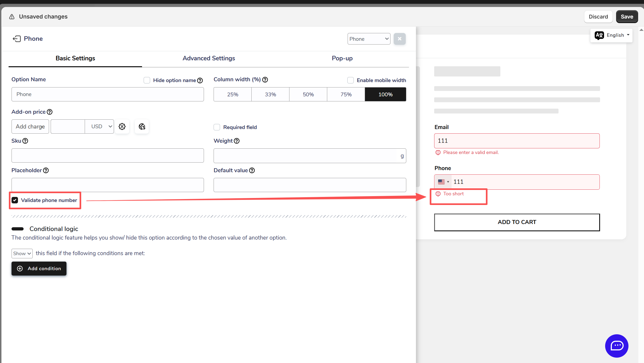644x363 pixels.
Task: Open the Pop-up tab
Action: [x=342, y=58]
